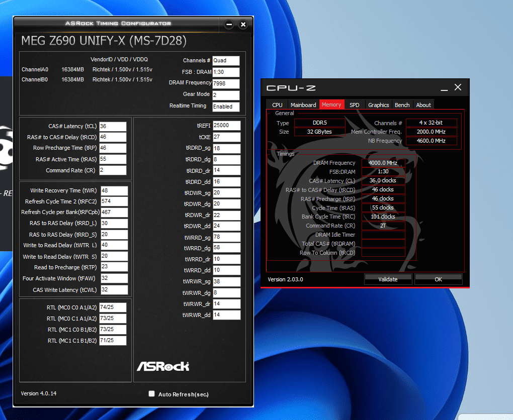513x420 pixels.
Task: Click the tWTR_S value field
Action: 114,256
